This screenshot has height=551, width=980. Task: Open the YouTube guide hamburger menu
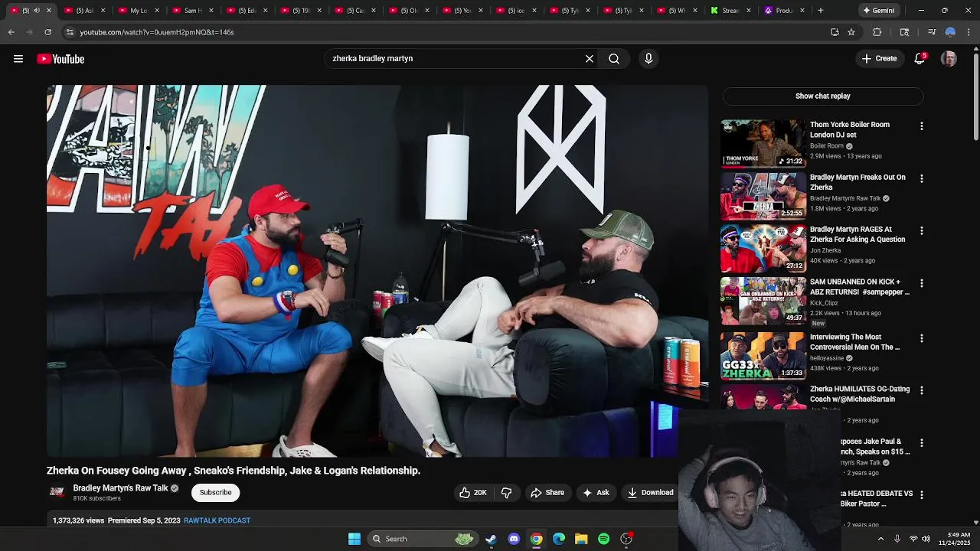pos(18,59)
